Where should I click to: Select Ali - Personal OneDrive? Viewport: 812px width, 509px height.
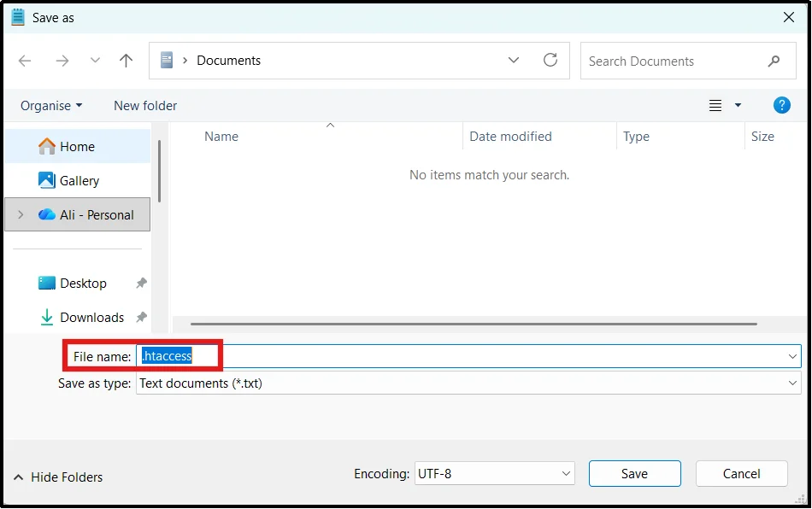pos(77,214)
